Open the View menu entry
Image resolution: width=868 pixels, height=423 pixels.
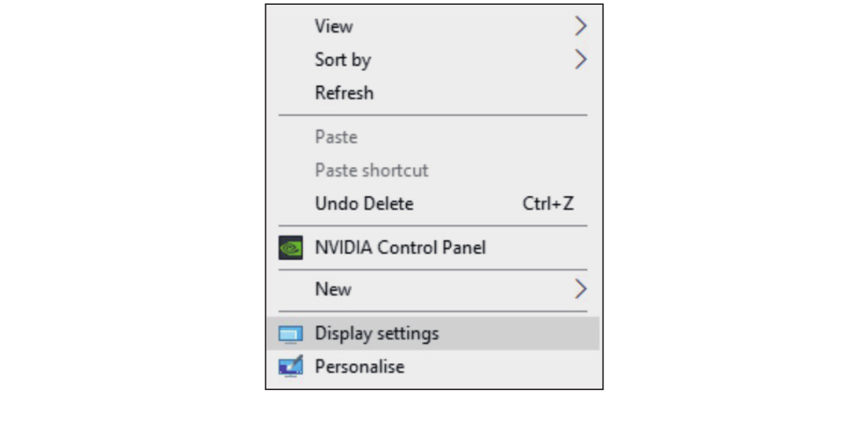pyautogui.click(x=334, y=26)
